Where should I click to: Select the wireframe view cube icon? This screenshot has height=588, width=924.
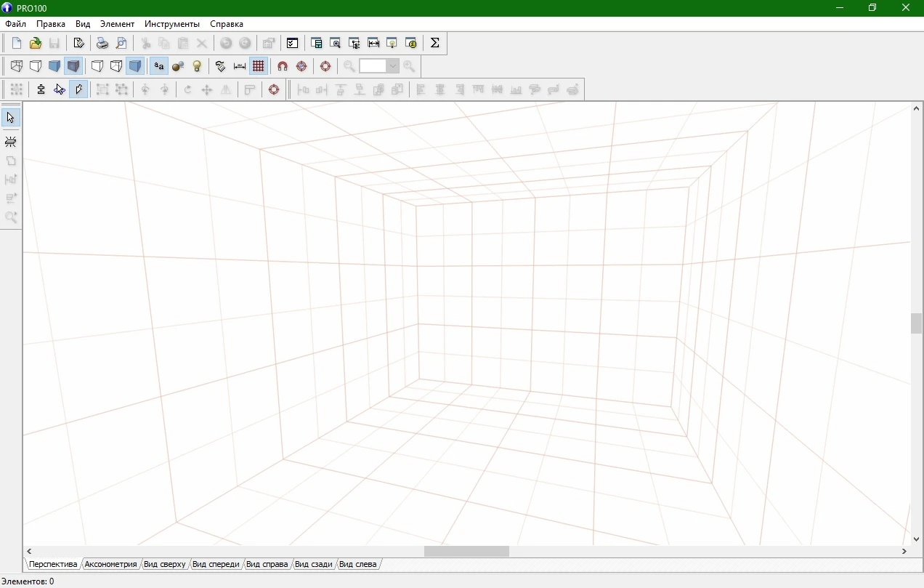(16, 66)
